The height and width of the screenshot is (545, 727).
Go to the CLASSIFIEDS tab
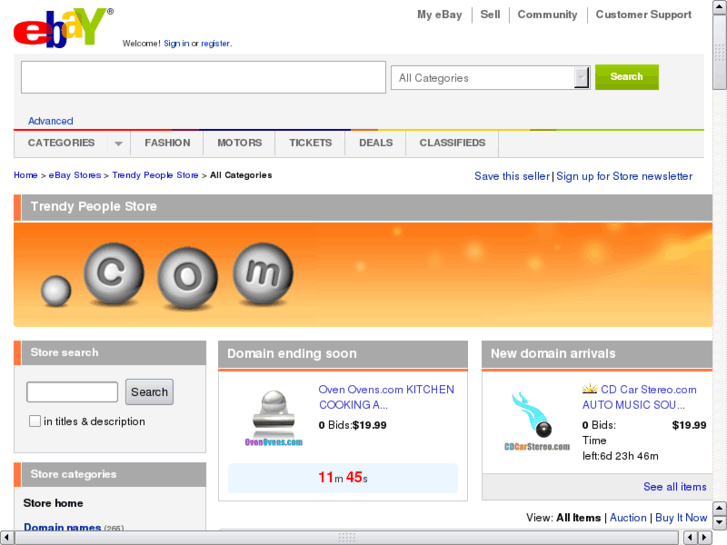(453, 143)
